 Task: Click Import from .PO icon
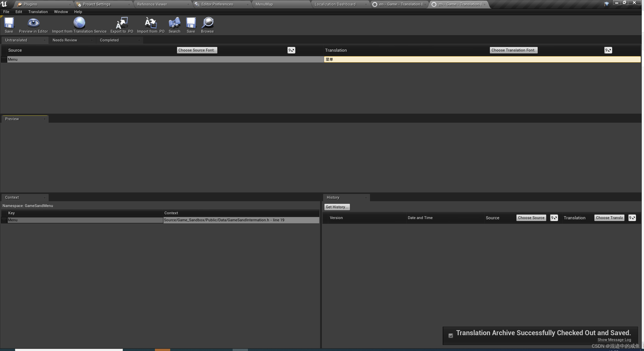(x=151, y=23)
